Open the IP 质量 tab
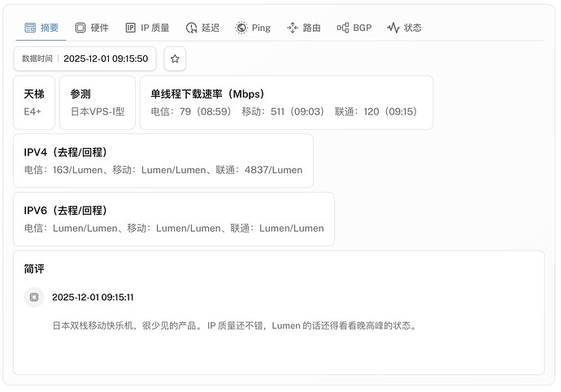561x392 pixels. [147, 28]
